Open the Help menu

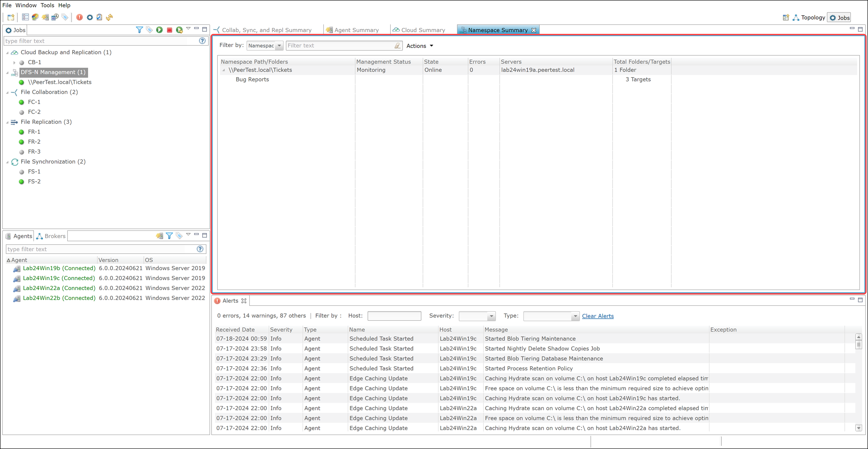coord(64,5)
